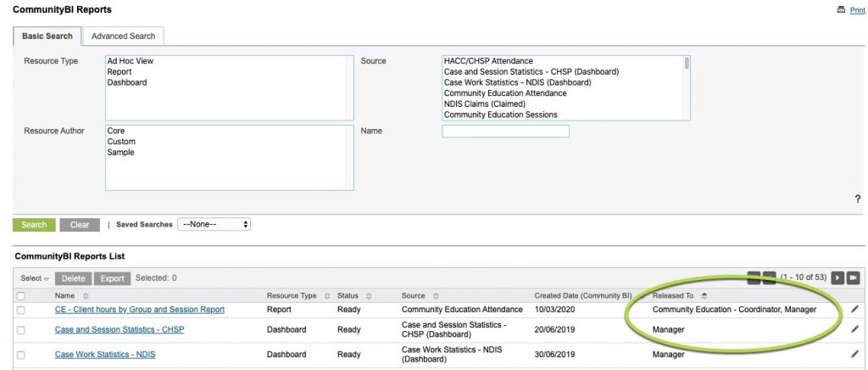Open the Select dropdown menu
Image resolution: width=868 pixels, height=370 pixels.
(x=35, y=278)
